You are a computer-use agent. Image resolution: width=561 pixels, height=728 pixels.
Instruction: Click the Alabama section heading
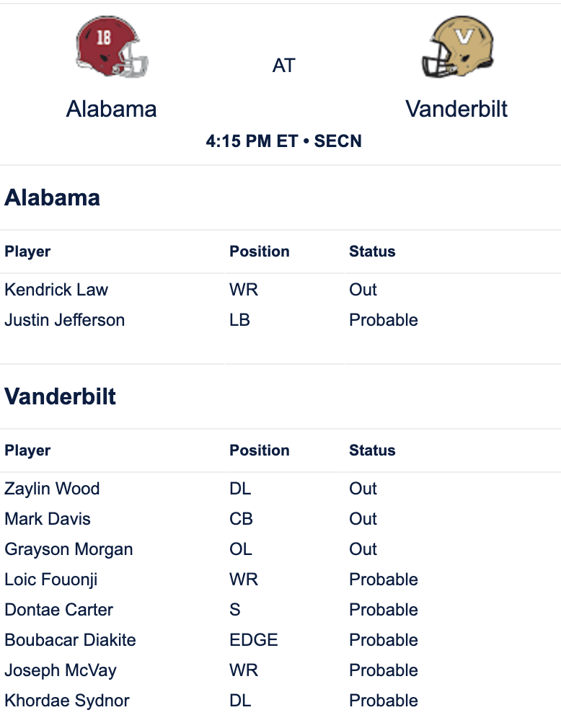tap(52, 197)
